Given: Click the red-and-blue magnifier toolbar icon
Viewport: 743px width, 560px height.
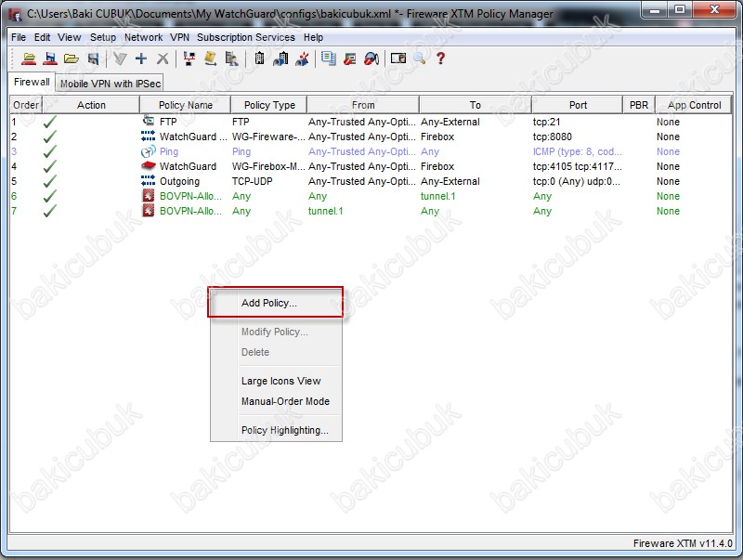Looking at the screenshot, I should coord(371,59).
